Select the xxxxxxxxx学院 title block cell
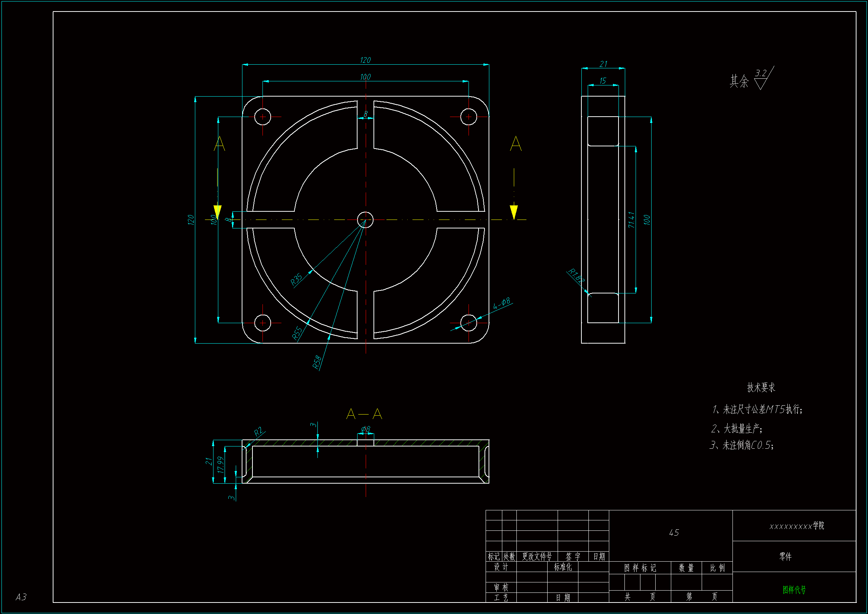Image resolution: width=868 pixels, height=614 pixels. [x=797, y=526]
